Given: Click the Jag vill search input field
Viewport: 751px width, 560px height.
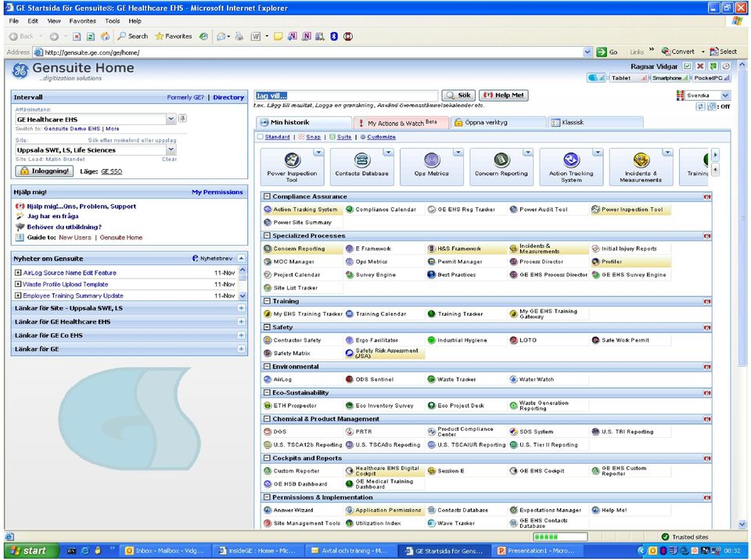Looking at the screenshot, I should pos(347,95).
